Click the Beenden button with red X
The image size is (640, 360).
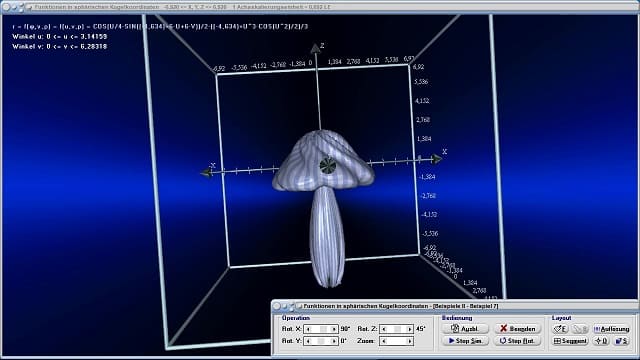(517, 329)
